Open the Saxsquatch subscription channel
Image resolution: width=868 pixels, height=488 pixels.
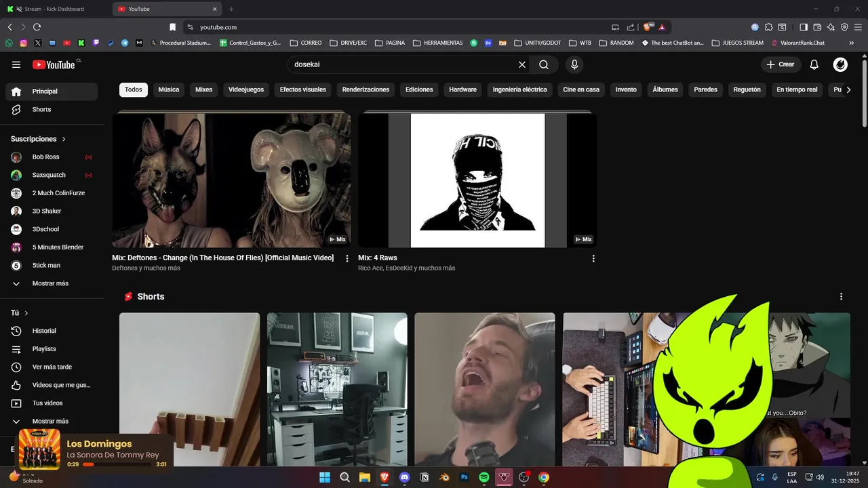52,175
